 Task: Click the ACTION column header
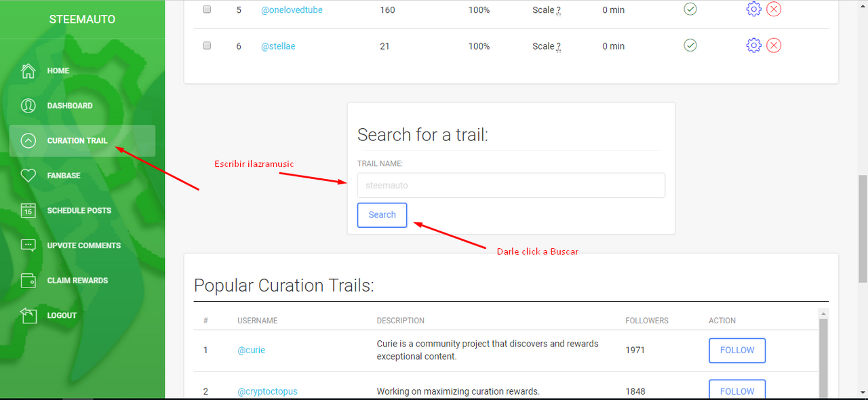coord(722,321)
